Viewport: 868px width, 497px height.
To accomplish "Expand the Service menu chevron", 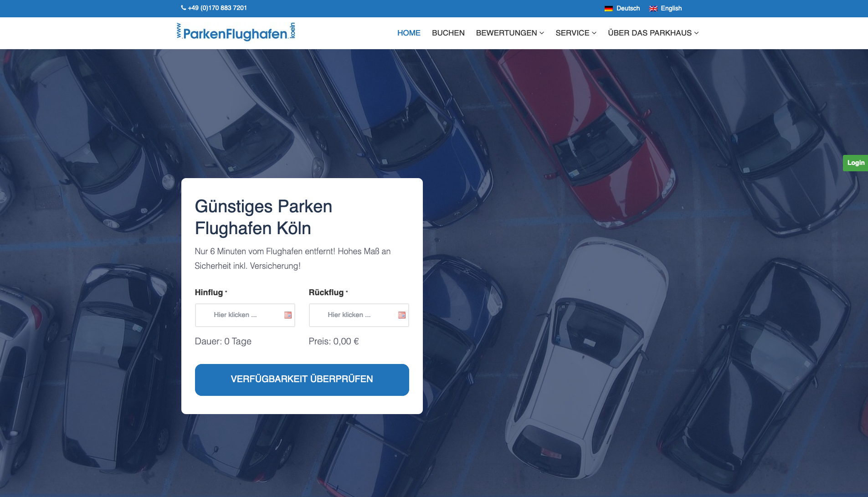I will pos(594,33).
